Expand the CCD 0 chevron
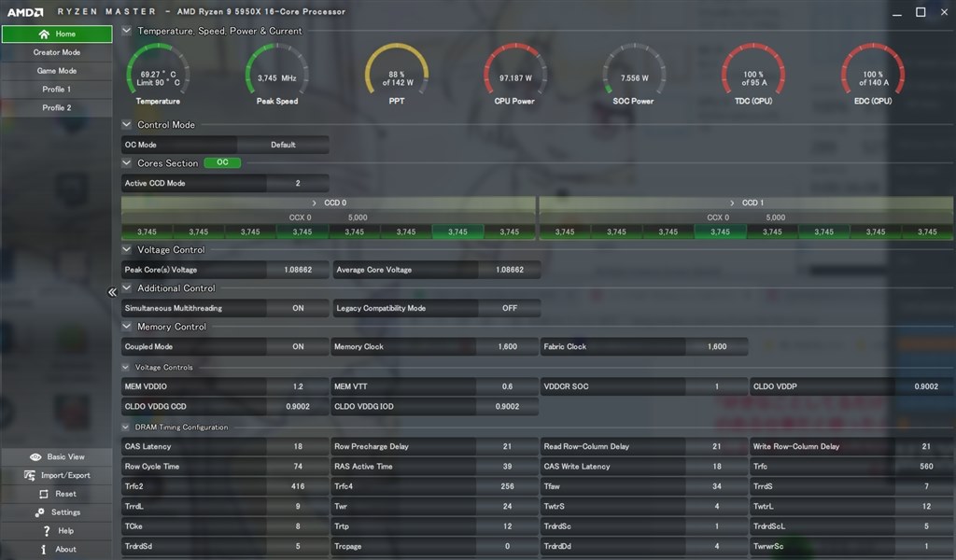The height and width of the screenshot is (560, 956). click(314, 203)
